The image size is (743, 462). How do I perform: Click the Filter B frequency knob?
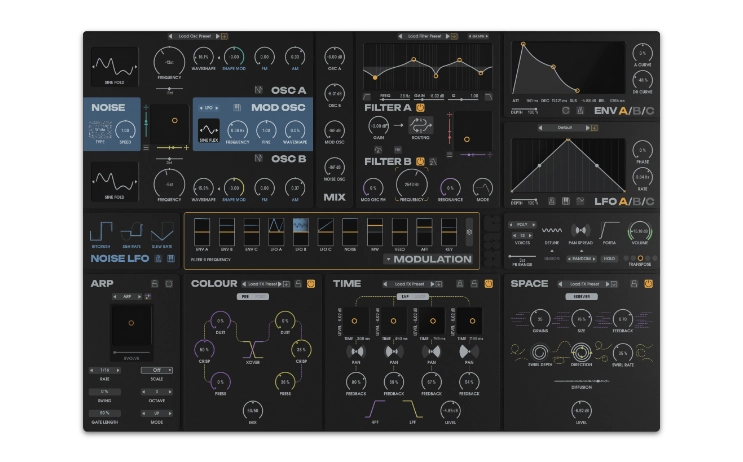click(410, 186)
